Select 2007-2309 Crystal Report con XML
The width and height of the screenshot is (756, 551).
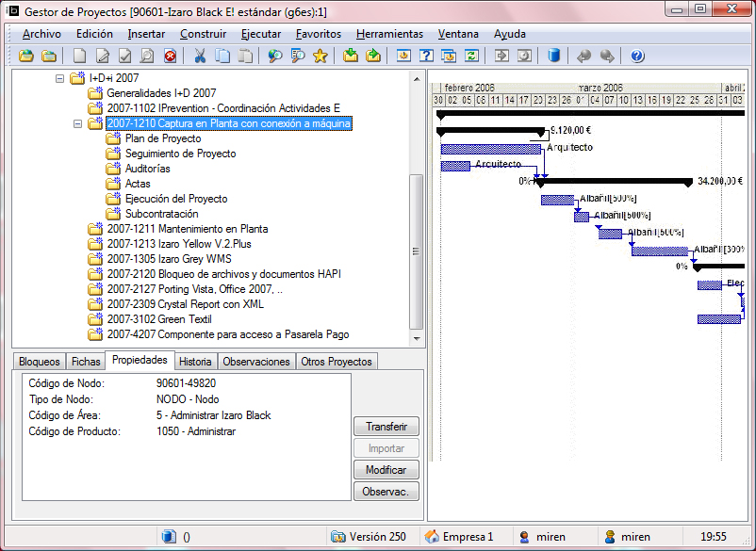coord(186,304)
